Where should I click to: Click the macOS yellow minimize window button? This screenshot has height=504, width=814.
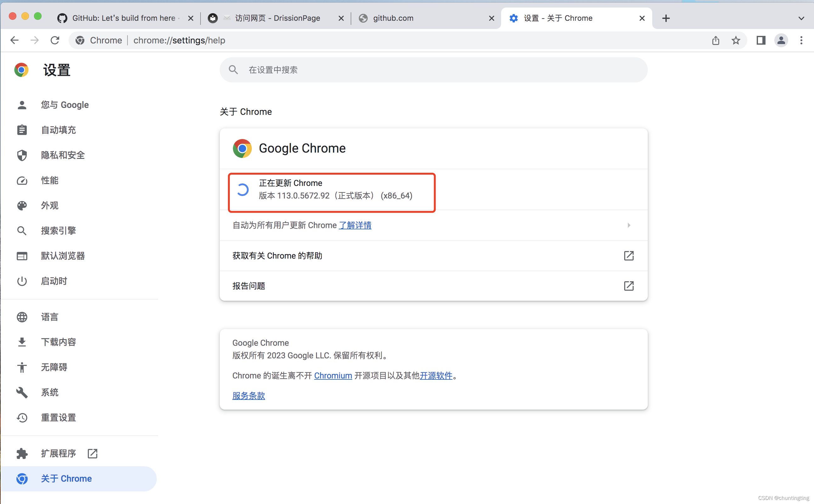coord(25,16)
